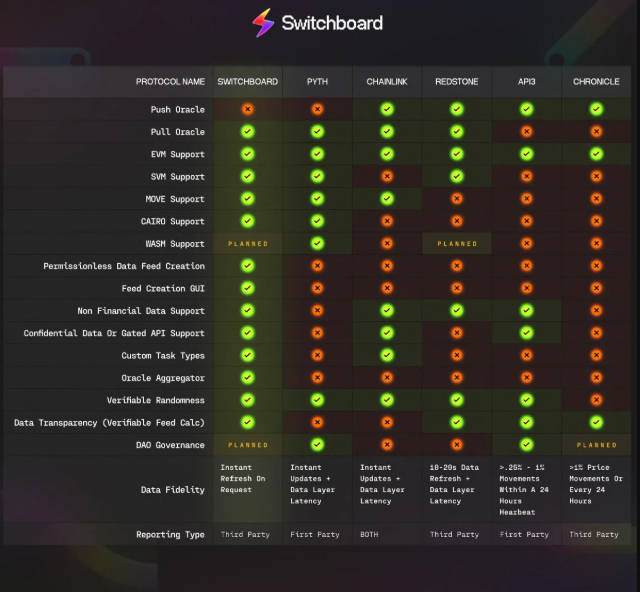
Task: Click the Non Financial Data Support row label
Action: [x=141, y=311]
